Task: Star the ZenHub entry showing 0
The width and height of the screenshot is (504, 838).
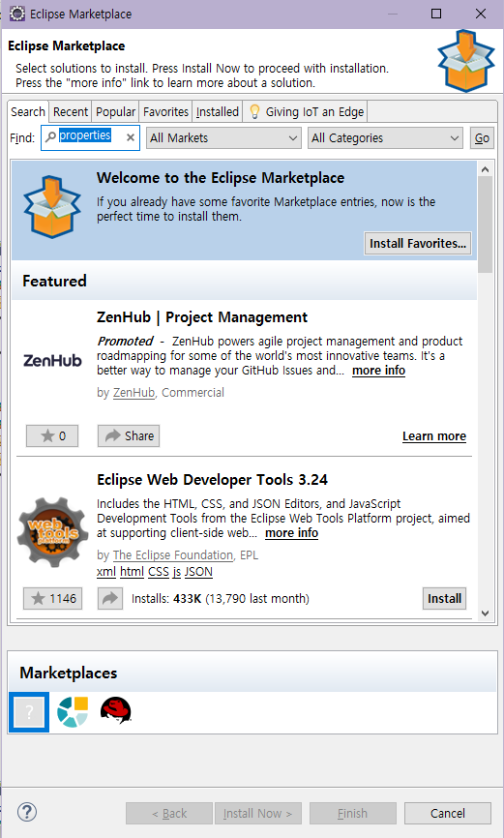Action: [x=52, y=436]
